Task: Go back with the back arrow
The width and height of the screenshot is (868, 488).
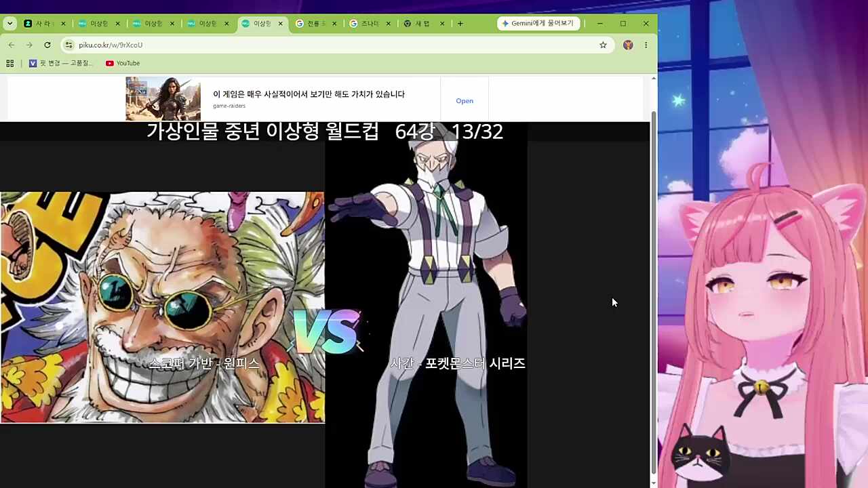Action: coord(12,45)
